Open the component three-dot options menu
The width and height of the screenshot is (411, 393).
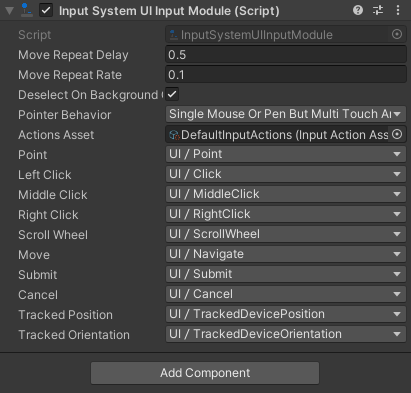398,10
